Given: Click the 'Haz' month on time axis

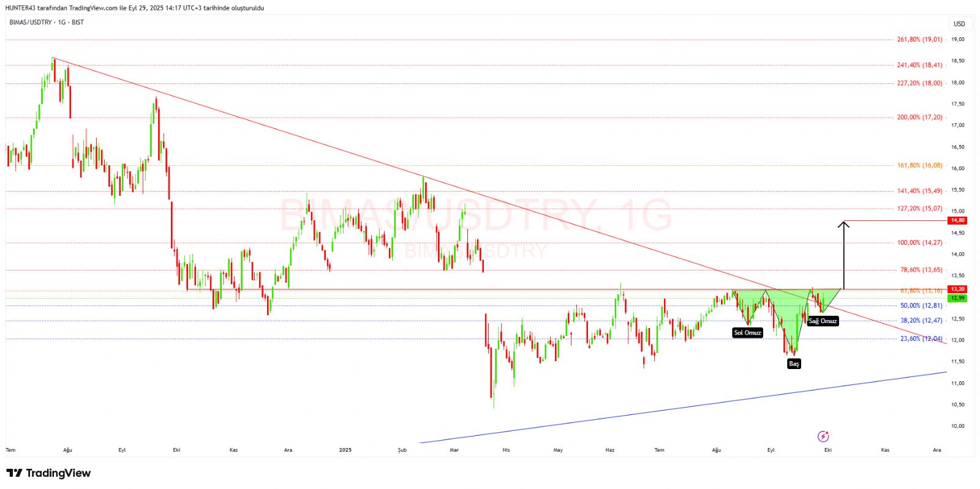Looking at the screenshot, I should 610,450.
